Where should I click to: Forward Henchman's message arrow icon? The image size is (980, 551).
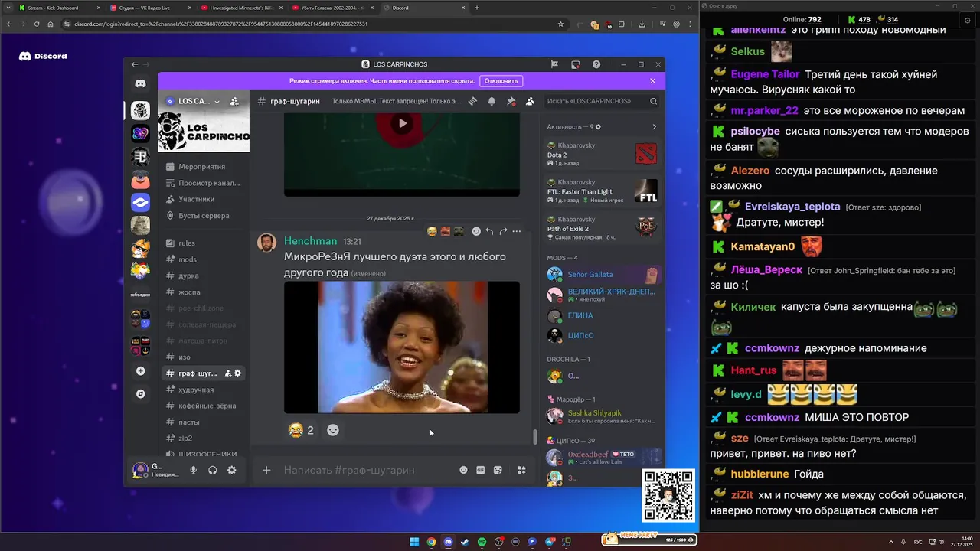(503, 231)
